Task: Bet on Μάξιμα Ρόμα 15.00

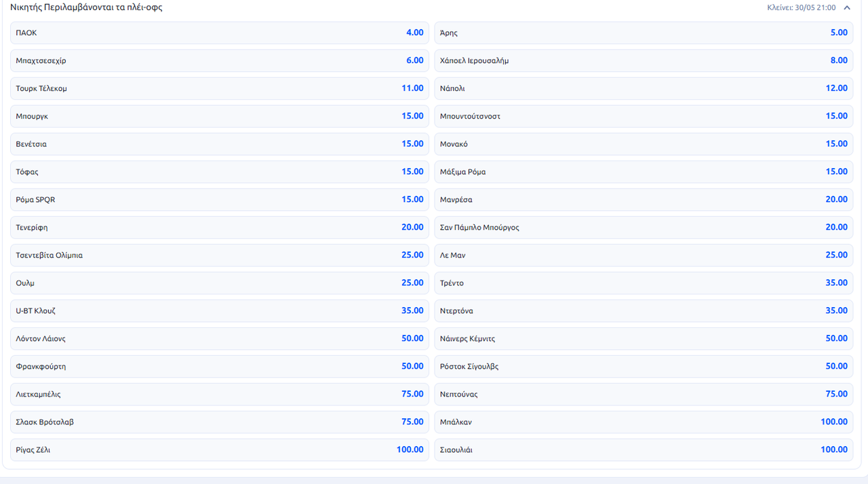Action: 644,172
